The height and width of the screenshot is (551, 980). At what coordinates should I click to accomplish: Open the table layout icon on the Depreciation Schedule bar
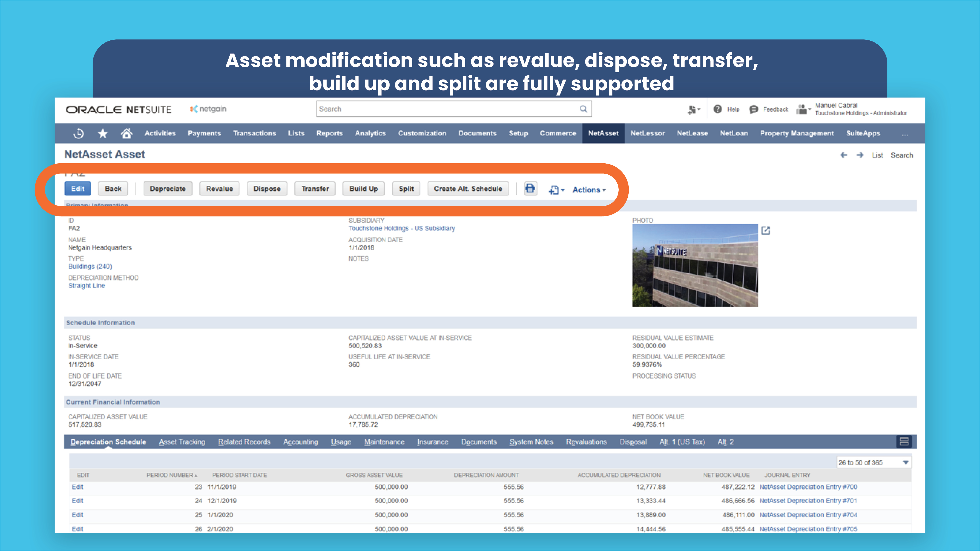[904, 442]
